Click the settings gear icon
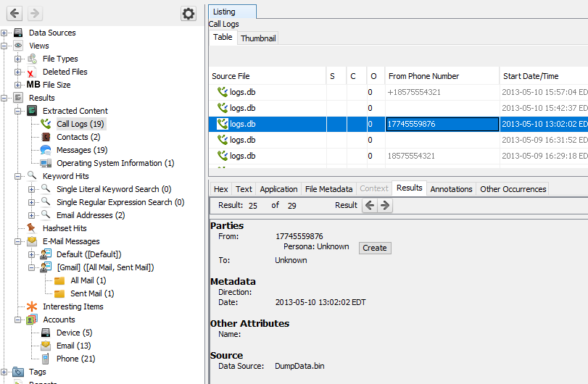 [x=189, y=14]
